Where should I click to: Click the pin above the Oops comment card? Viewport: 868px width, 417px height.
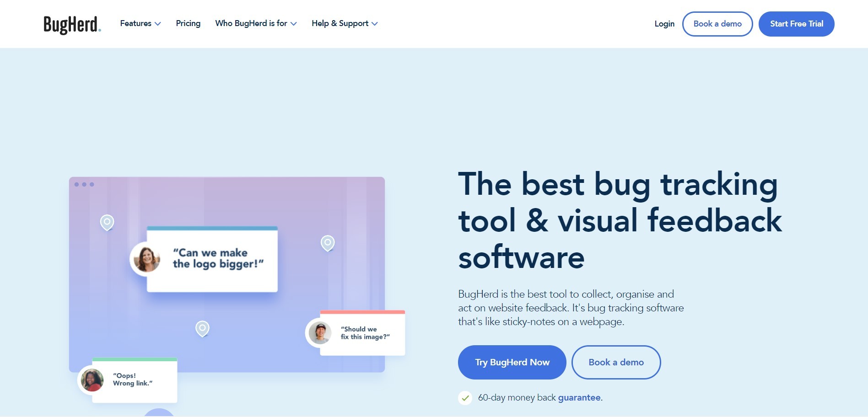point(202,329)
